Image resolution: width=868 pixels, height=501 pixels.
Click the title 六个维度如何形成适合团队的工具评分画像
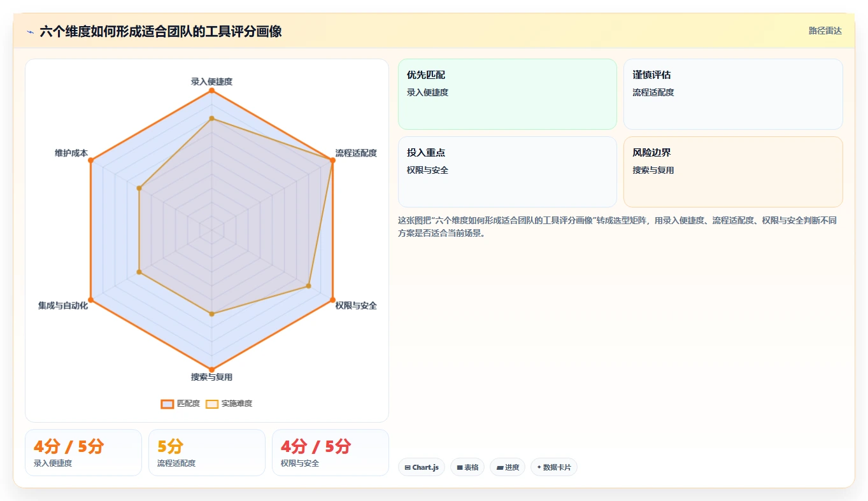click(160, 31)
